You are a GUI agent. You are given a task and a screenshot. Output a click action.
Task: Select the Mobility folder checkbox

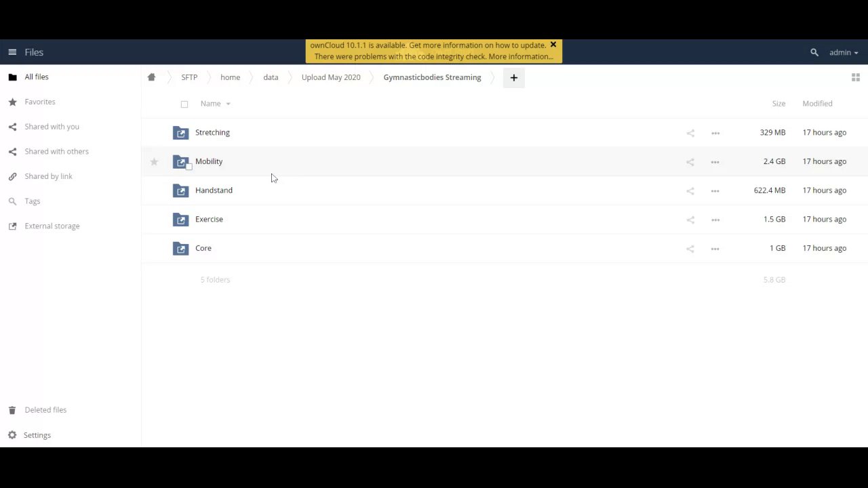189,167
